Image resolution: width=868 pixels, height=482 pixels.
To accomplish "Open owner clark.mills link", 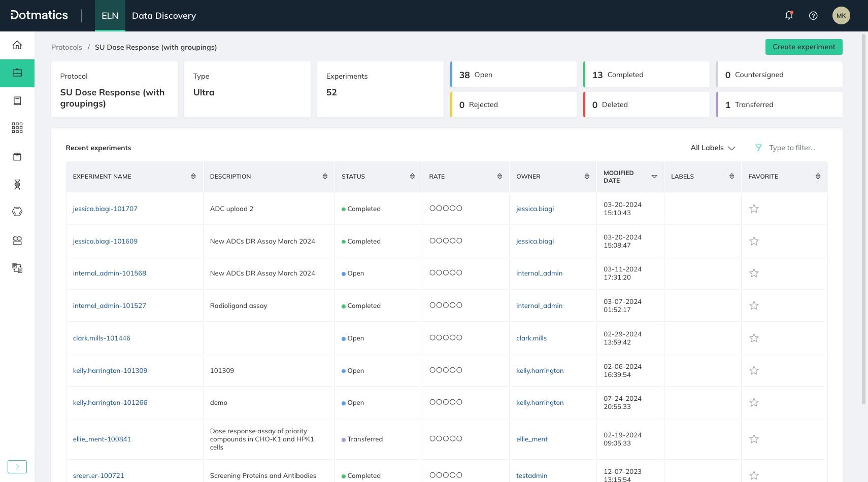I will click(x=531, y=338).
